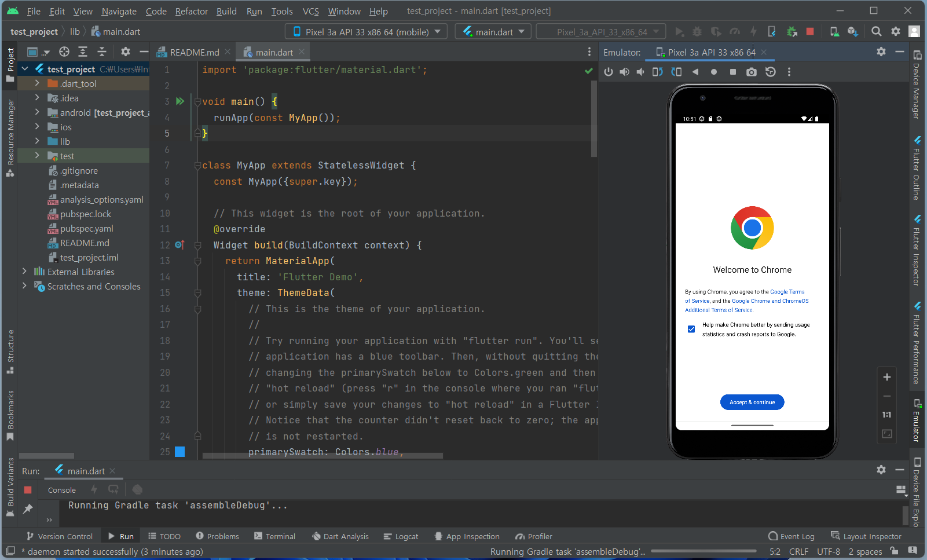Tap emulator Overview square button

click(x=732, y=72)
